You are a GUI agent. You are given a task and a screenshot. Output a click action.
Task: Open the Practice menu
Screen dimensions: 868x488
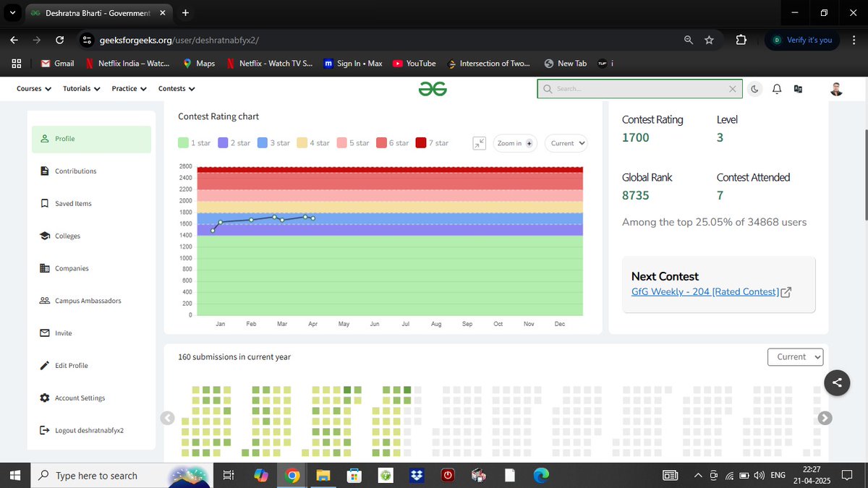(x=129, y=88)
